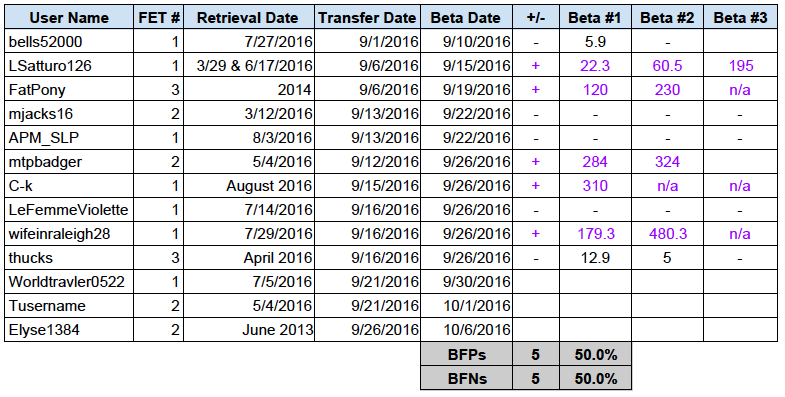This screenshot has width=785, height=397.
Task: Click Tusername's empty +/- cell
Action: 536,306
